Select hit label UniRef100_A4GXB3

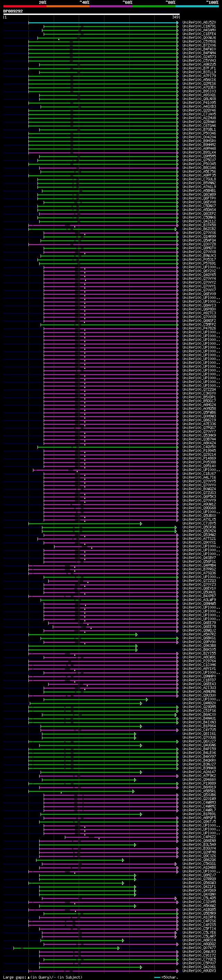coord(199,106)
